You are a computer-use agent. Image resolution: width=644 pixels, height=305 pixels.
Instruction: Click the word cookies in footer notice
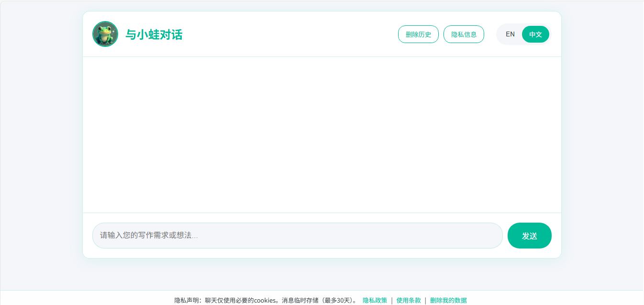pyautogui.click(x=266, y=301)
